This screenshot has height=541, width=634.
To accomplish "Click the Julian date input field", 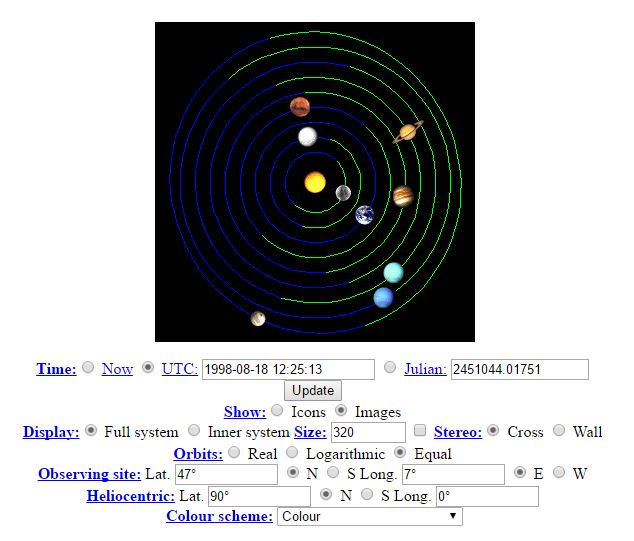I will (520, 369).
